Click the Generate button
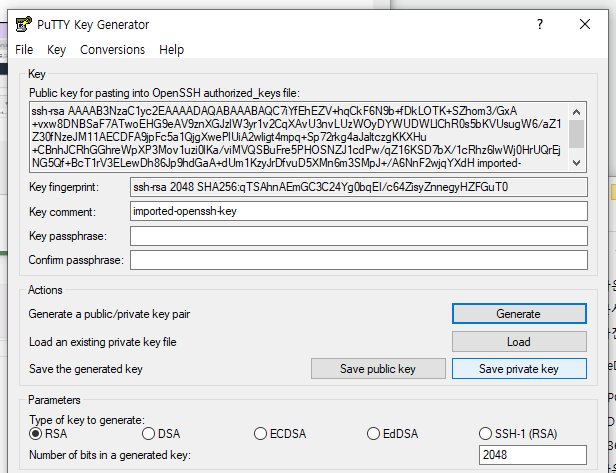 point(519,314)
